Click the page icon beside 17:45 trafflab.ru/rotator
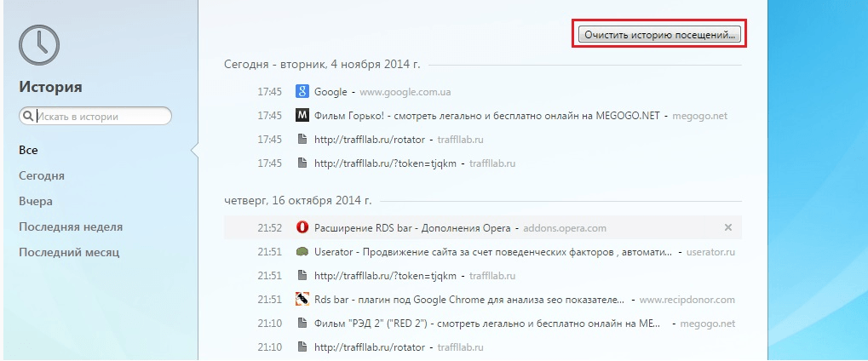This screenshot has height=361, width=868. pyautogui.click(x=302, y=140)
